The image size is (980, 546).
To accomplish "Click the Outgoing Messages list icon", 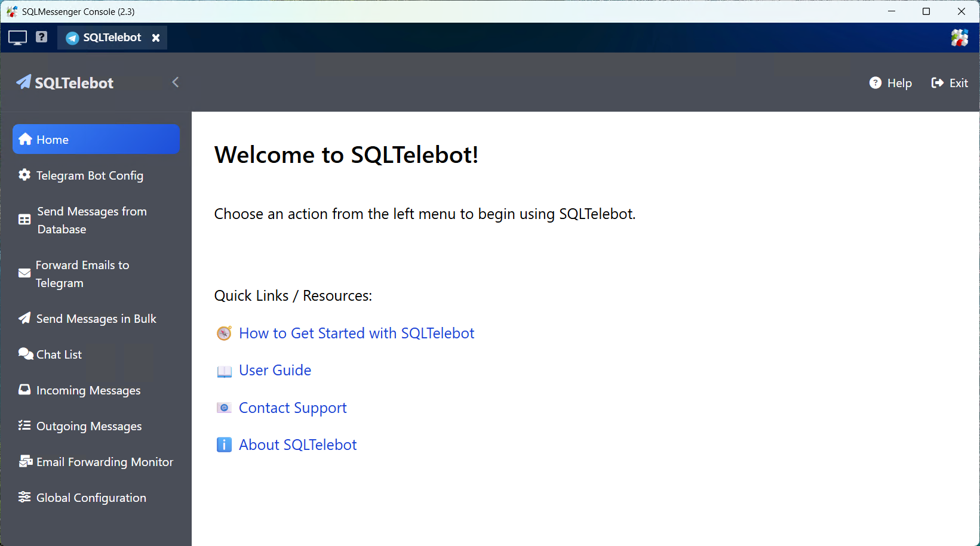I will coord(24,425).
